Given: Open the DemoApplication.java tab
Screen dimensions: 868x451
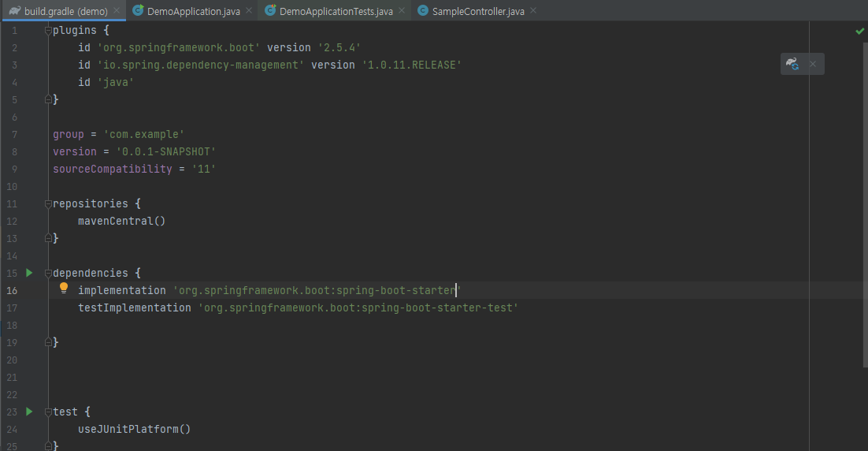Looking at the screenshot, I should pos(193,11).
